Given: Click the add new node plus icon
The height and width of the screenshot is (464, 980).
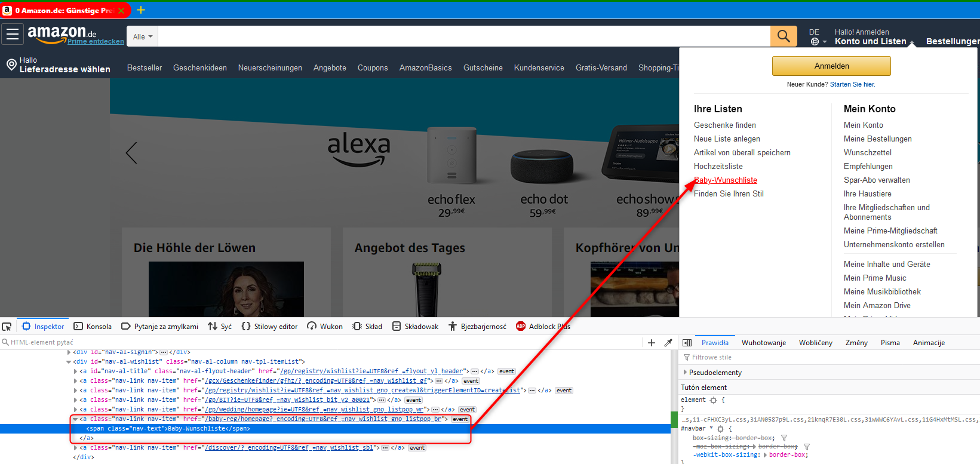Looking at the screenshot, I should (652, 343).
